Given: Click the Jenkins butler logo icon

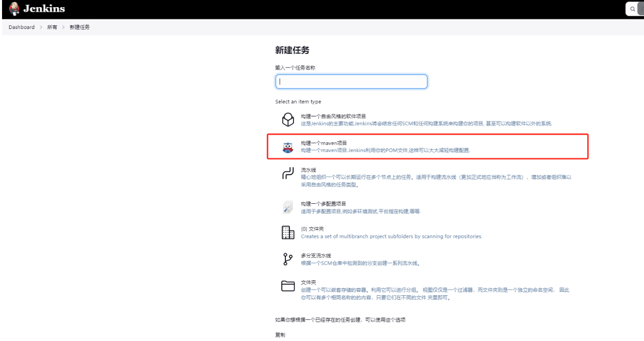Looking at the screenshot, I should (x=14, y=9).
